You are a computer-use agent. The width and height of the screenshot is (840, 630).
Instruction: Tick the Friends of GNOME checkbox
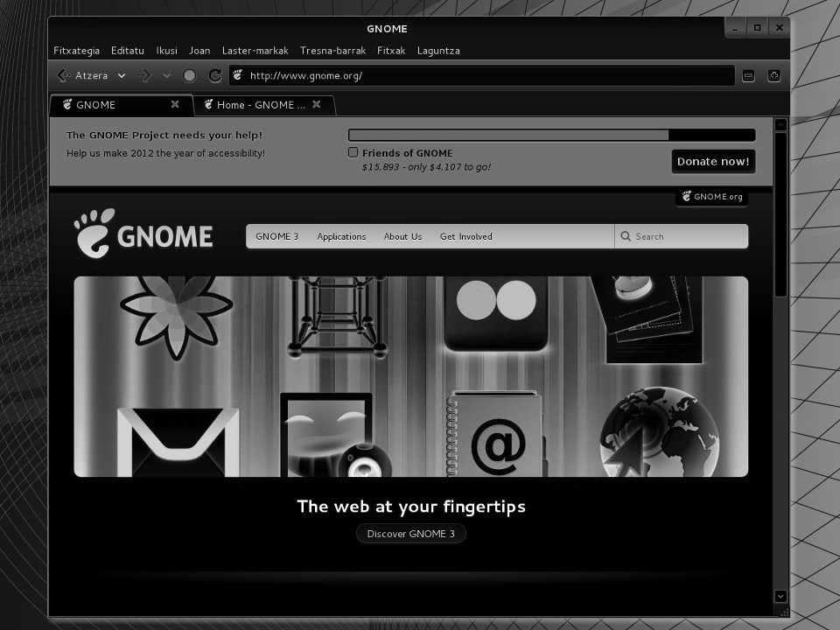353,152
